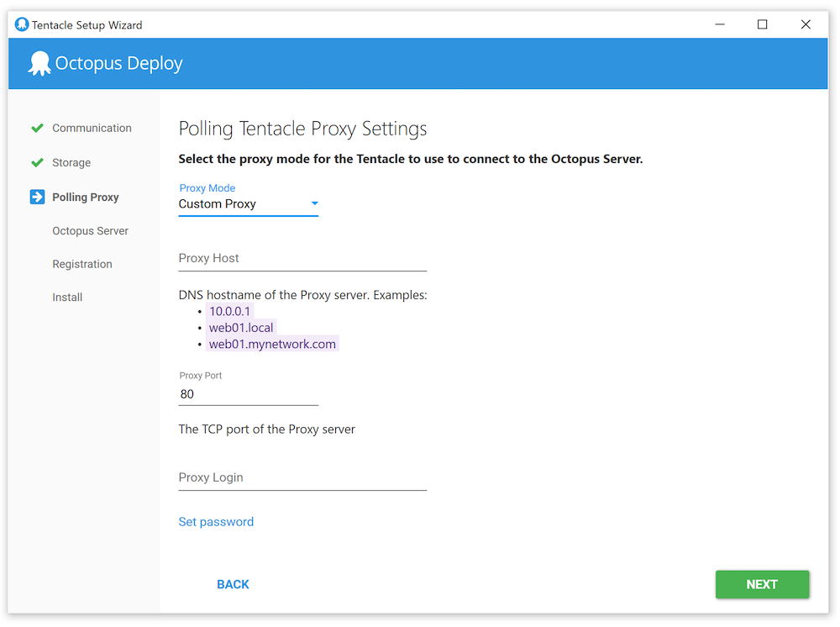Click the Polling Tentacle Proxy Settings heading

[x=302, y=129]
